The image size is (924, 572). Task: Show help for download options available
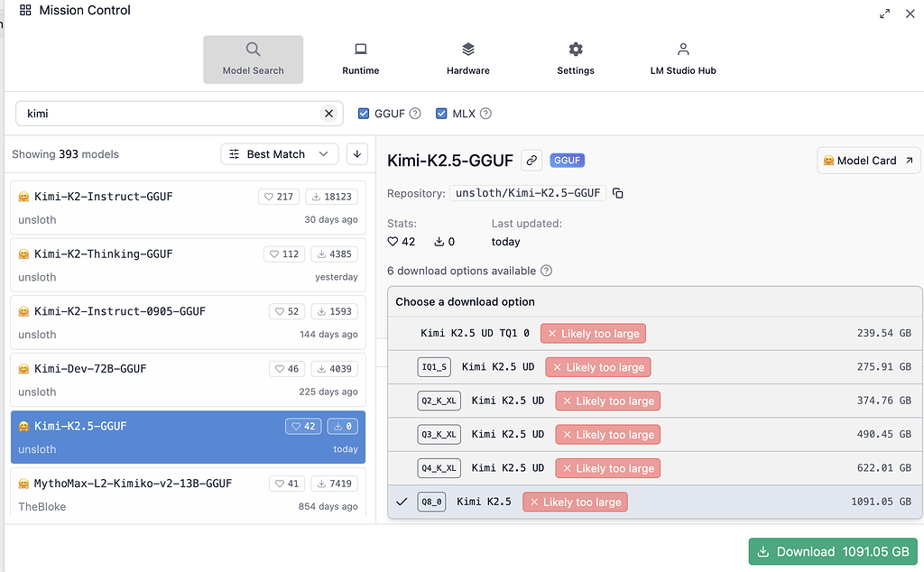(546, 271)
